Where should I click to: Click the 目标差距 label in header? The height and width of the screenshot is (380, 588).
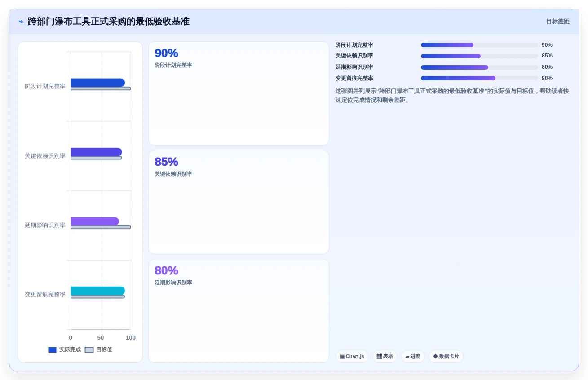(557, 22)
